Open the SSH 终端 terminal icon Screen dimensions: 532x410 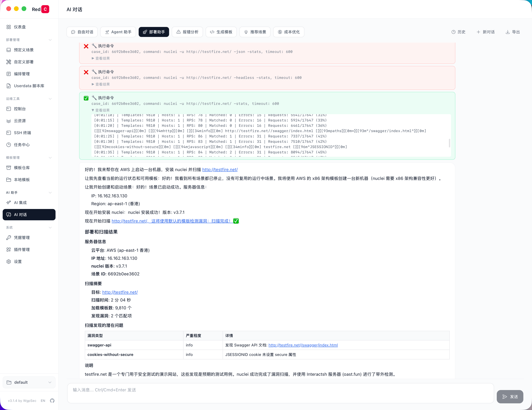tap(9, 133)
